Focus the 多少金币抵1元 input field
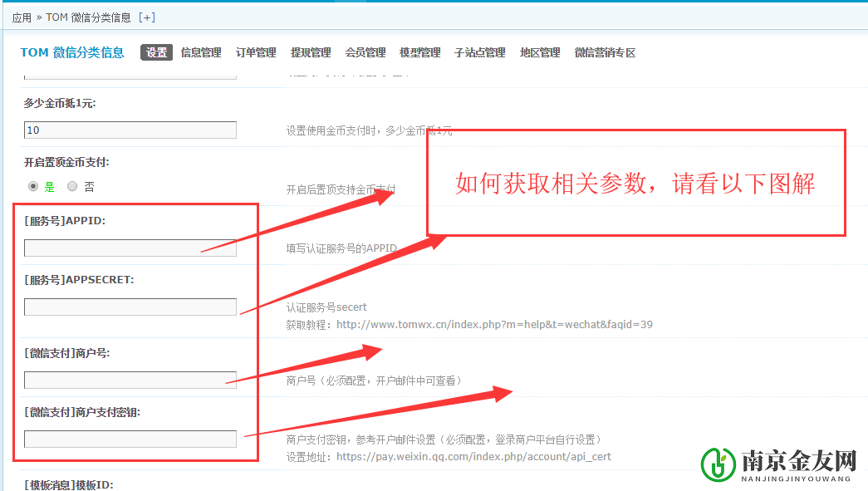 (130, 130)
